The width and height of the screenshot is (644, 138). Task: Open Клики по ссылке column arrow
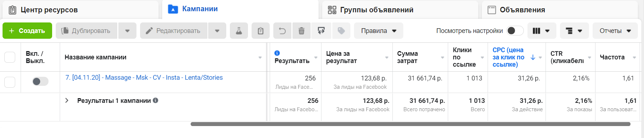pos(482,58)
